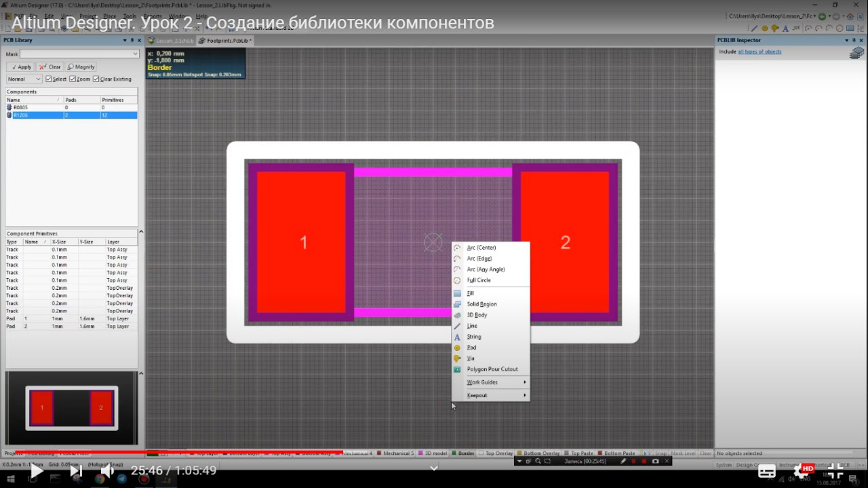Click the Place Fill rectangle toolbar icon
Screen dimensions: 868x488
coord(851,29)
